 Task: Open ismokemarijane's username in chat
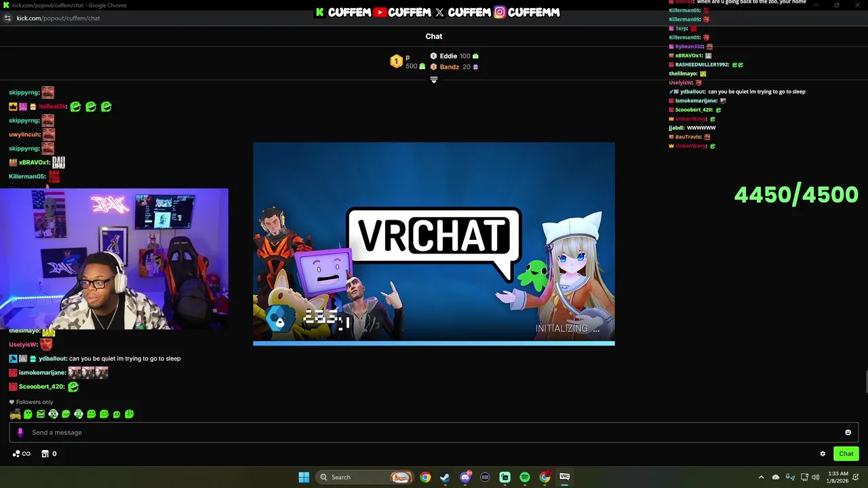tap(42, 373)
